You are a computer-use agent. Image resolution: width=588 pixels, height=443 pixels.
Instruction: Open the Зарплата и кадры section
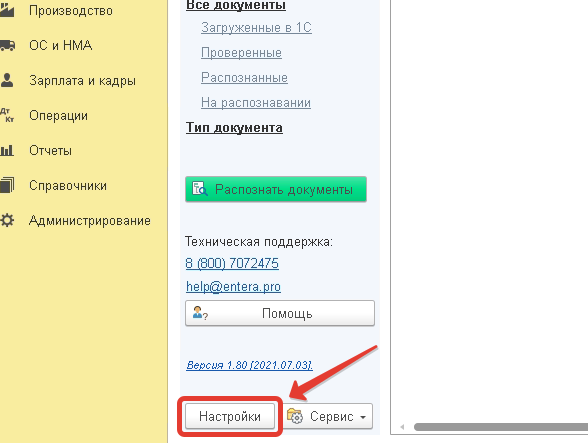tap(82, 81)
